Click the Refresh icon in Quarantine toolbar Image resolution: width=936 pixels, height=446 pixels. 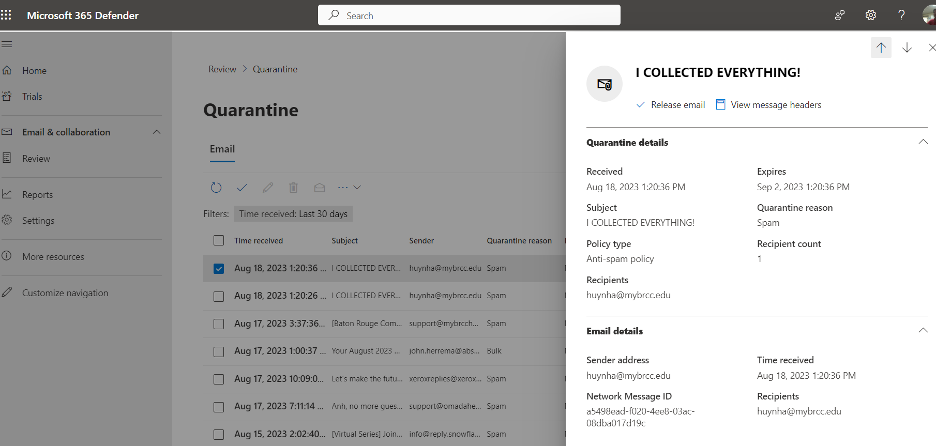(x=216, y=187)
